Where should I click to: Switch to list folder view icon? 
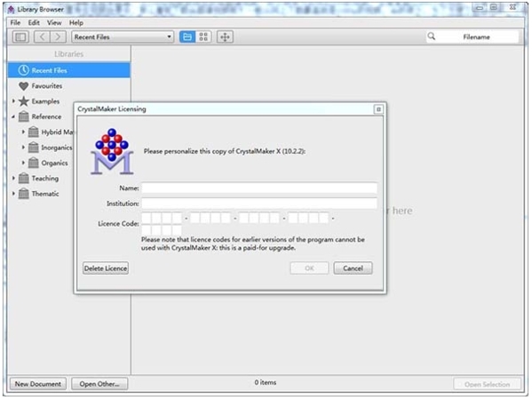(187, 36)
